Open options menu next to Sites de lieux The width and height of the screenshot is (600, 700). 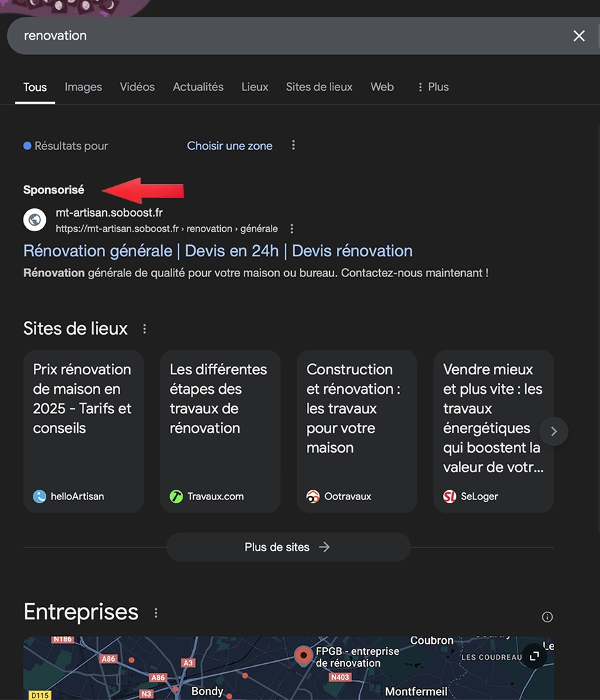coord(144,329)
